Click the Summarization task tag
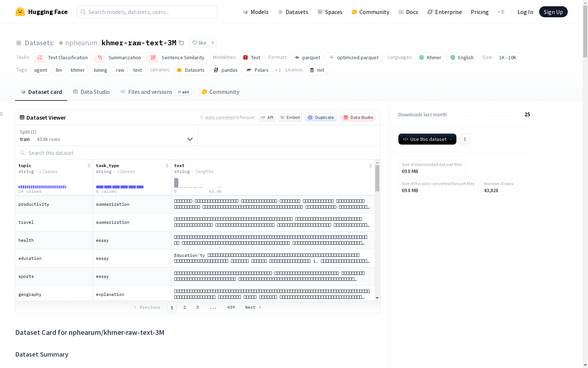 119,57
